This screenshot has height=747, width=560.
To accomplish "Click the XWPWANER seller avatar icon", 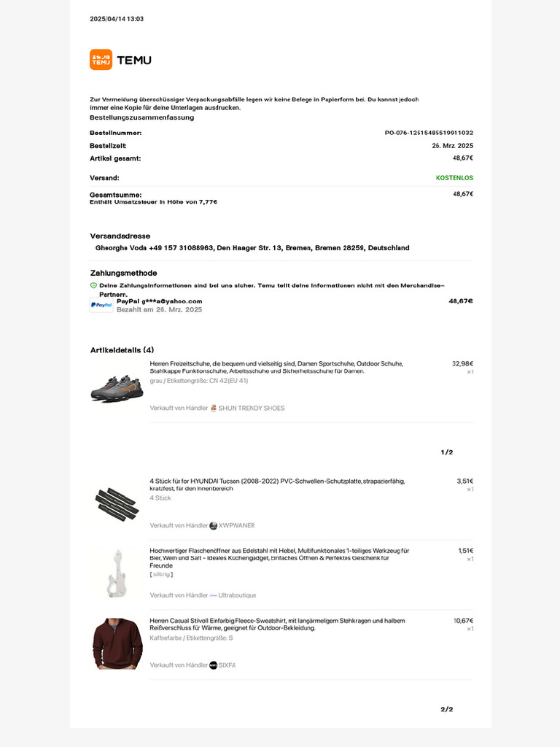I will [214, 525].
